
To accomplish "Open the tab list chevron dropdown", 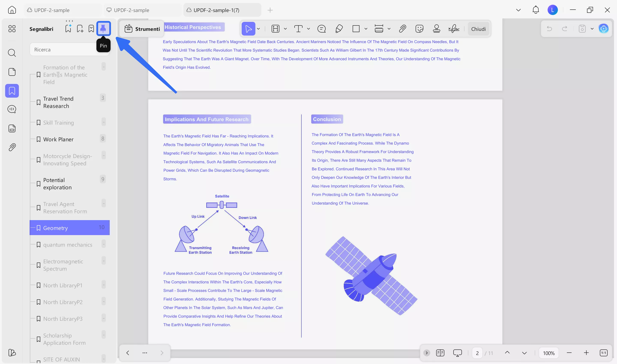I will pos(518,10).
